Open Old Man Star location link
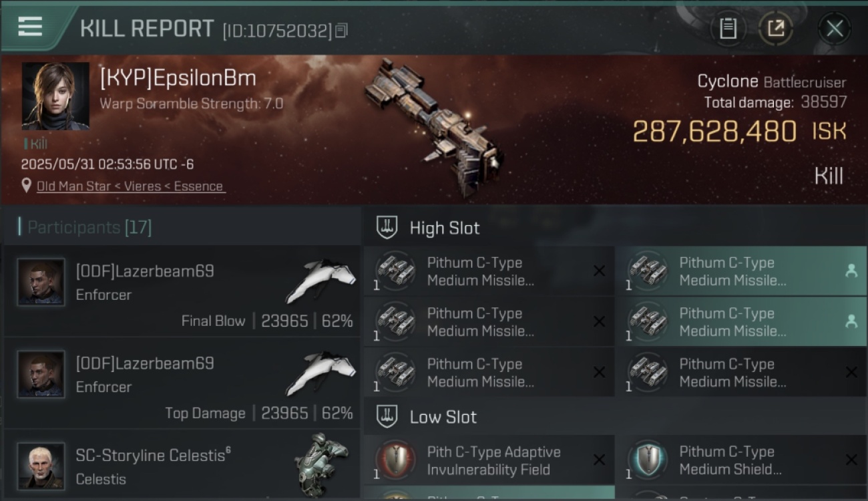868x501 pixels. click(x=130, y=186)
